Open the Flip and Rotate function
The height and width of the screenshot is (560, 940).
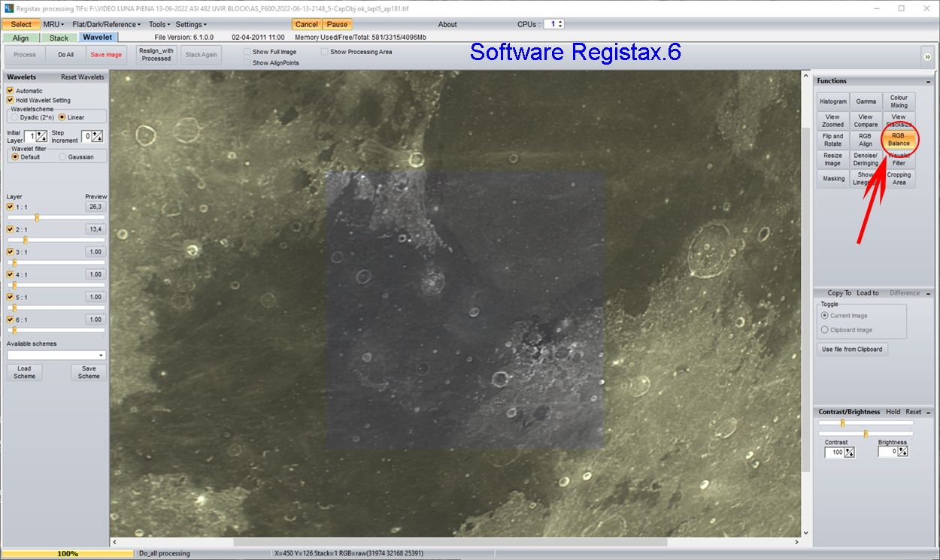pyautogui.click(x=833, y=140)
